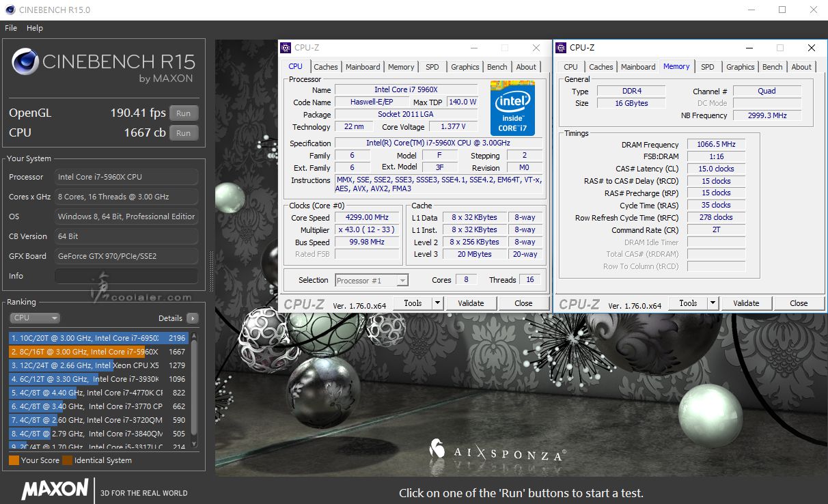Image resolution: width=828 pixels, height=504 pixels.
Task: Click the Ranking list scrollbar
Action: click(x=194, y=389)
